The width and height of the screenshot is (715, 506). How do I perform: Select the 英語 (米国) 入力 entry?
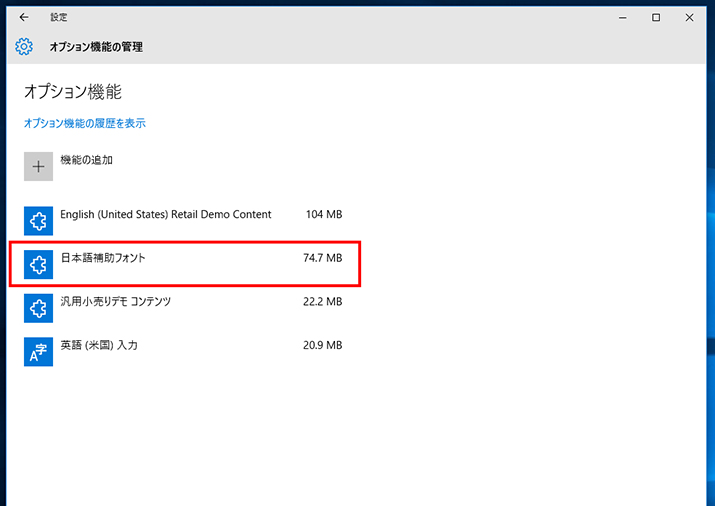tap(183, 352)
